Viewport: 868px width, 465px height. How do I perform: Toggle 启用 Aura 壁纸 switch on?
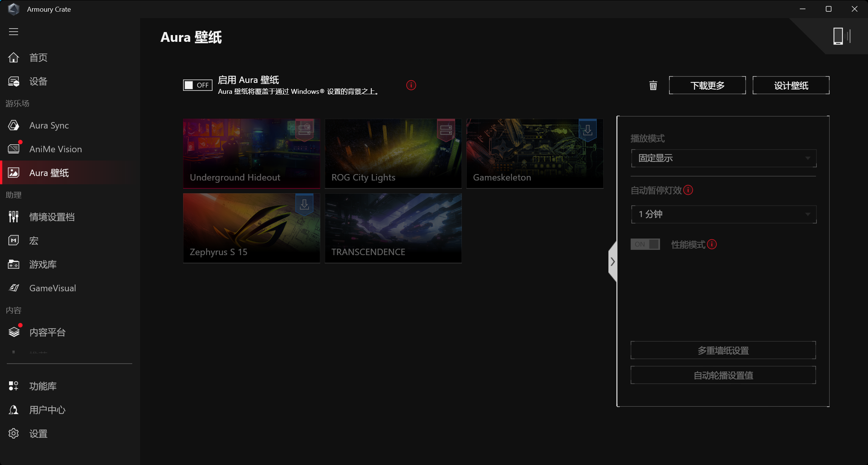[197, 85]
